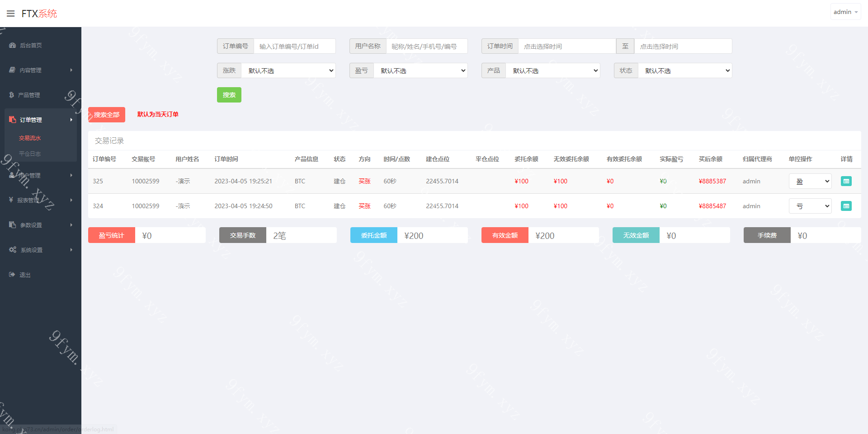Click the icon beside 订单管理

(x=13, y=120)
